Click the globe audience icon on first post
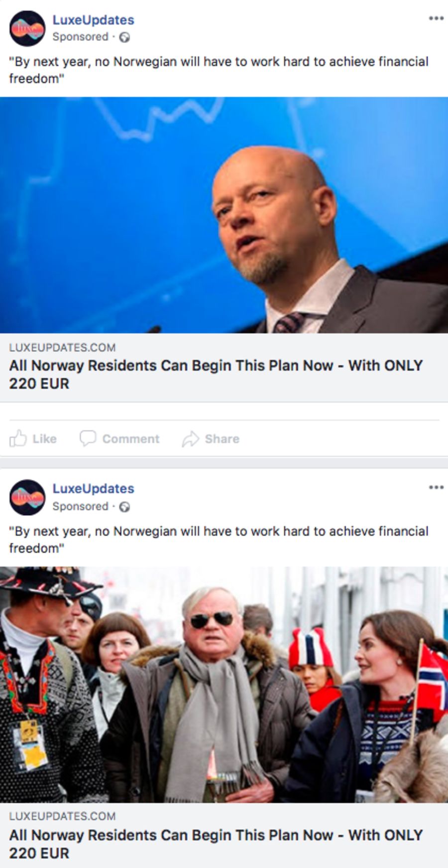This screenshot has width=448, height=868. pyautogui.click(x=125, y=37)
